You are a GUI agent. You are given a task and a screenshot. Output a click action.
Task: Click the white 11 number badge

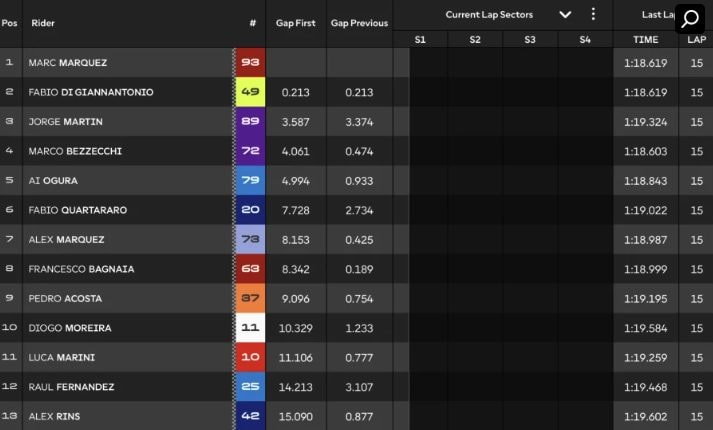point(250,328)
